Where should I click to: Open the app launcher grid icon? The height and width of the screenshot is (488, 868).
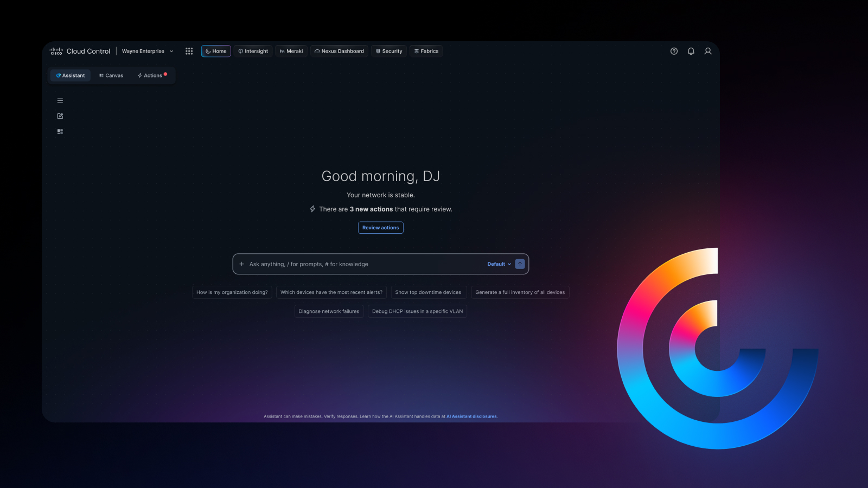pos(189,51)
